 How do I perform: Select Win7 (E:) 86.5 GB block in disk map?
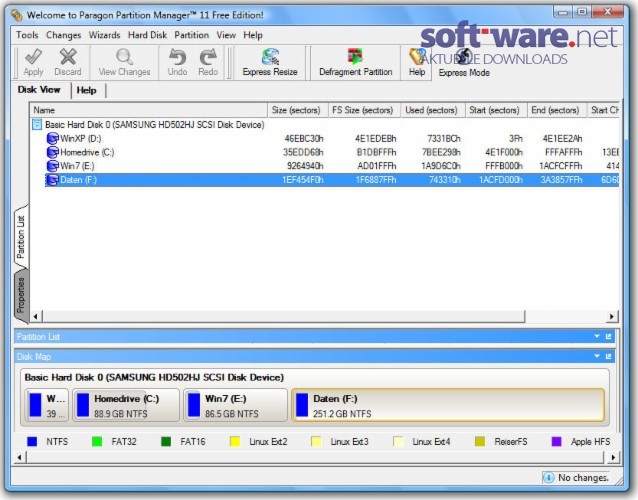pos(236,405)
